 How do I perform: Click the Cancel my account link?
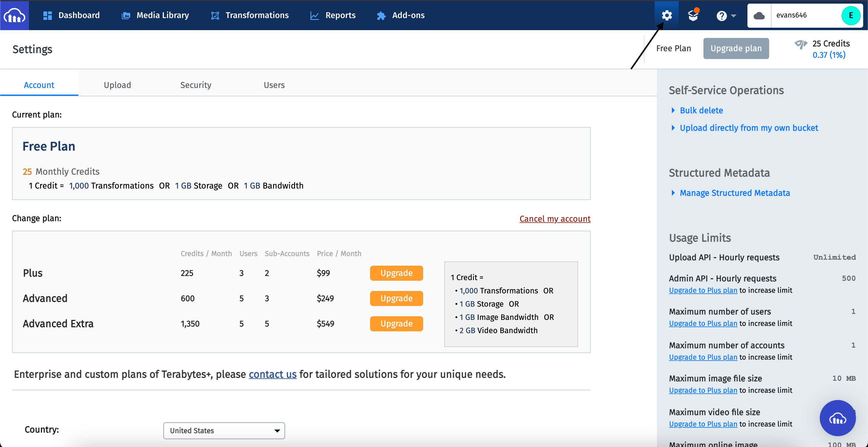click(x=555, y=219)
